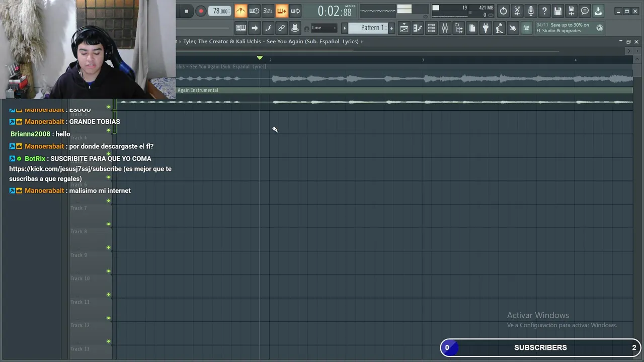
Task: Open the Channel rack view icon
Action: 431,28
